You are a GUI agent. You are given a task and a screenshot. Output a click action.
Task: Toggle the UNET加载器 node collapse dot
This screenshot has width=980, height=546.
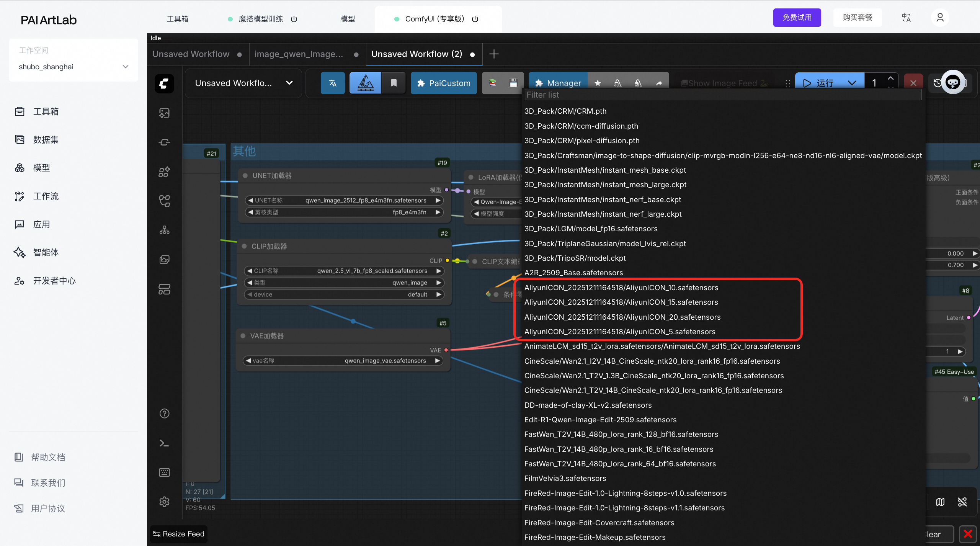(x=245, y=175)
